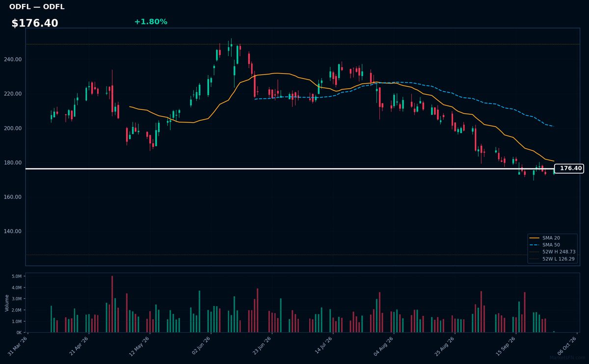Click the 04 Aug '26 date label

tap(384, 346)
